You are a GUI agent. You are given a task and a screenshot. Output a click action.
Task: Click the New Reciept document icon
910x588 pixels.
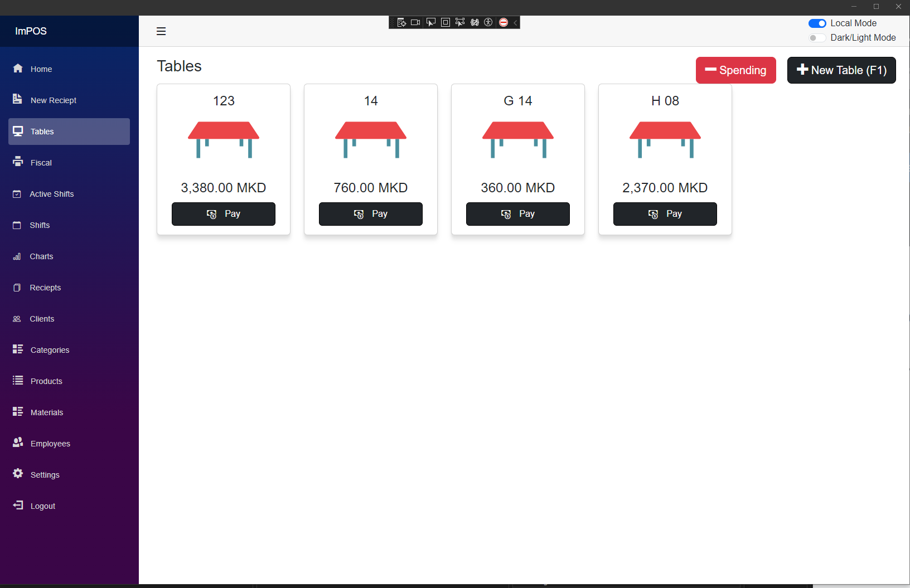(17, 99)
